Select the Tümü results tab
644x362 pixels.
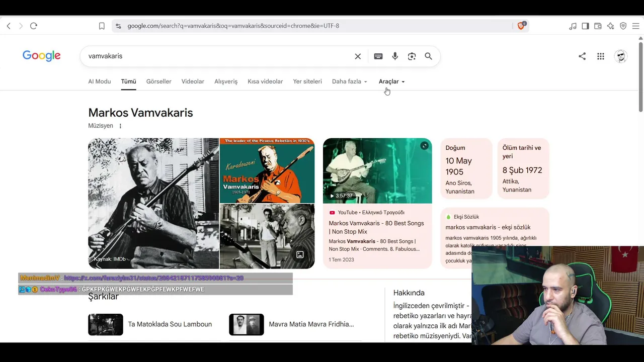tap(128, 81)
